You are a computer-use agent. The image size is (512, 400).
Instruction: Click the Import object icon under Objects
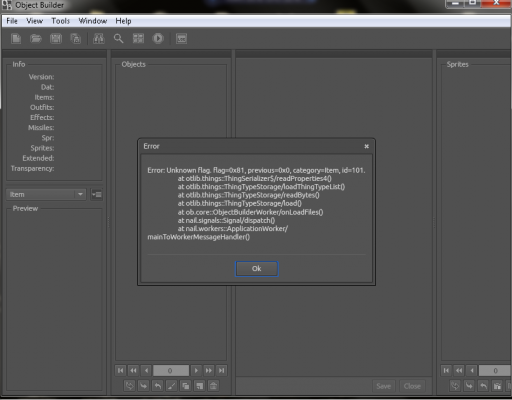point(143,386)
